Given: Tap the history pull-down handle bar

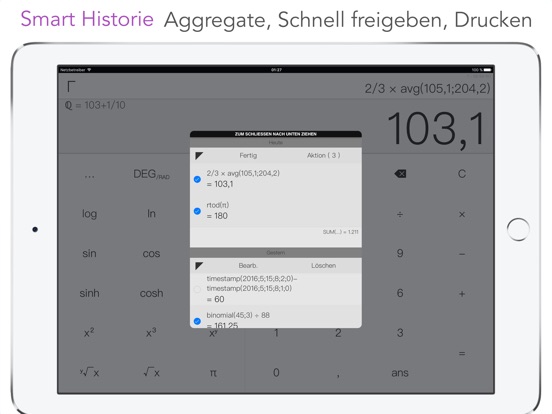Looking at the screenshot, I should (x=276, y=134).
